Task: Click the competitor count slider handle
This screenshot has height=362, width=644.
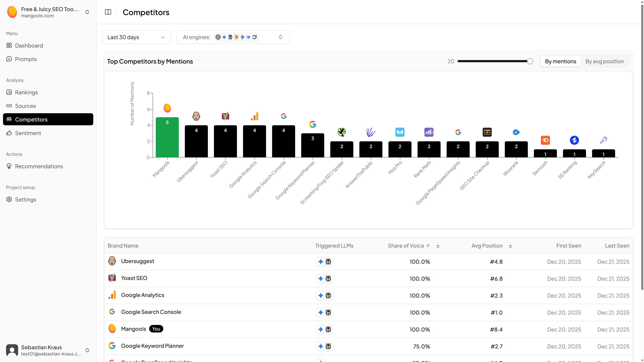Action: pos(530,61)
